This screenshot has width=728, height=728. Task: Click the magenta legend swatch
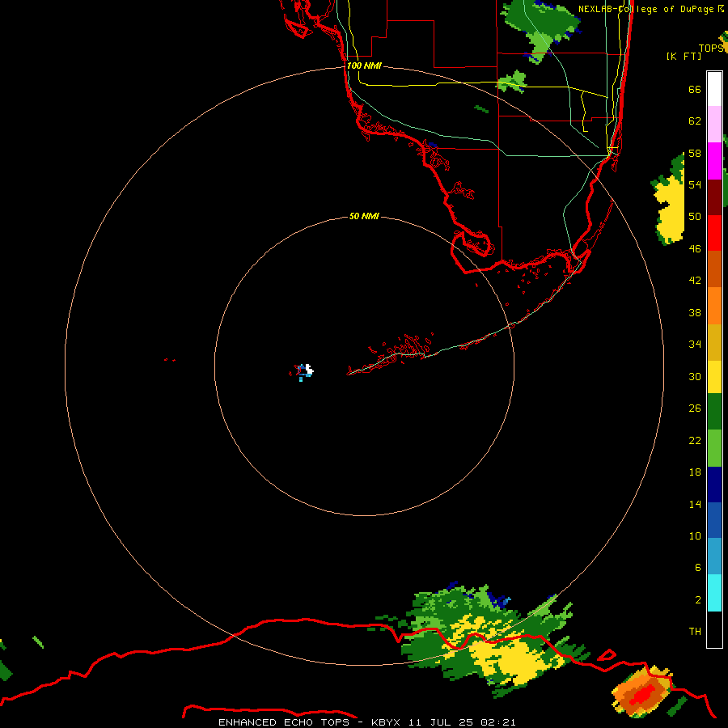(714, 161)
